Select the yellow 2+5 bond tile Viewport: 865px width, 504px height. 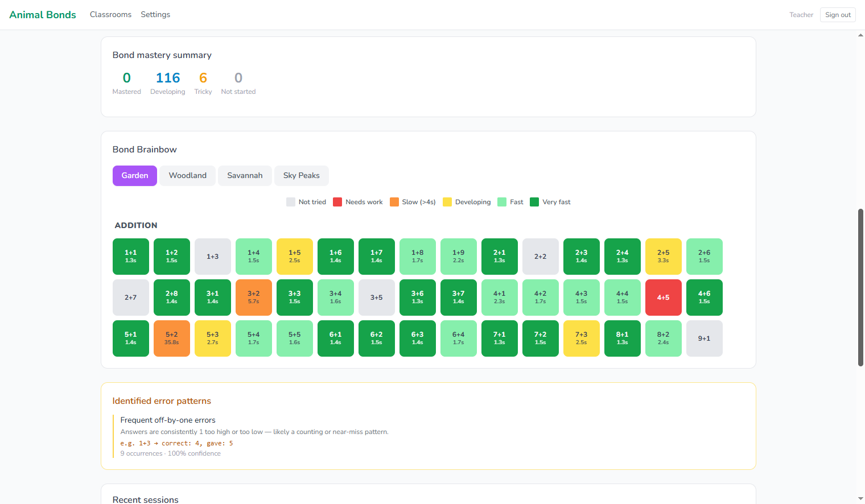[x=663, y=257]
